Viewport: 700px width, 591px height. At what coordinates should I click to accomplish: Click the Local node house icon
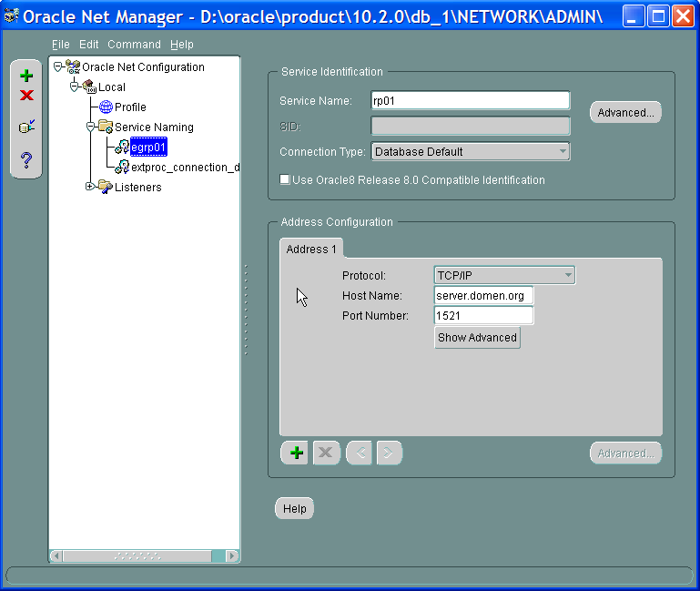tap(89, 87)
